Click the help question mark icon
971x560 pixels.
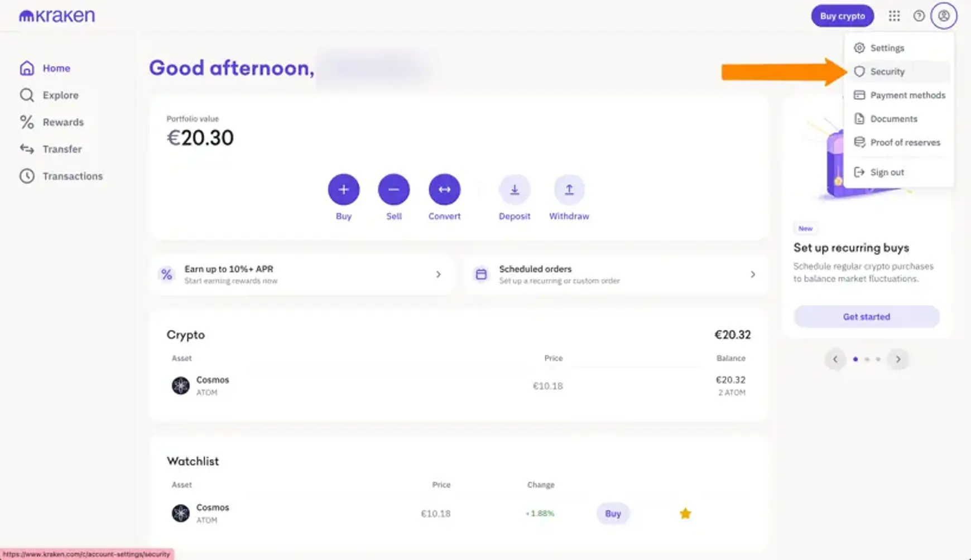click(919, 16)
